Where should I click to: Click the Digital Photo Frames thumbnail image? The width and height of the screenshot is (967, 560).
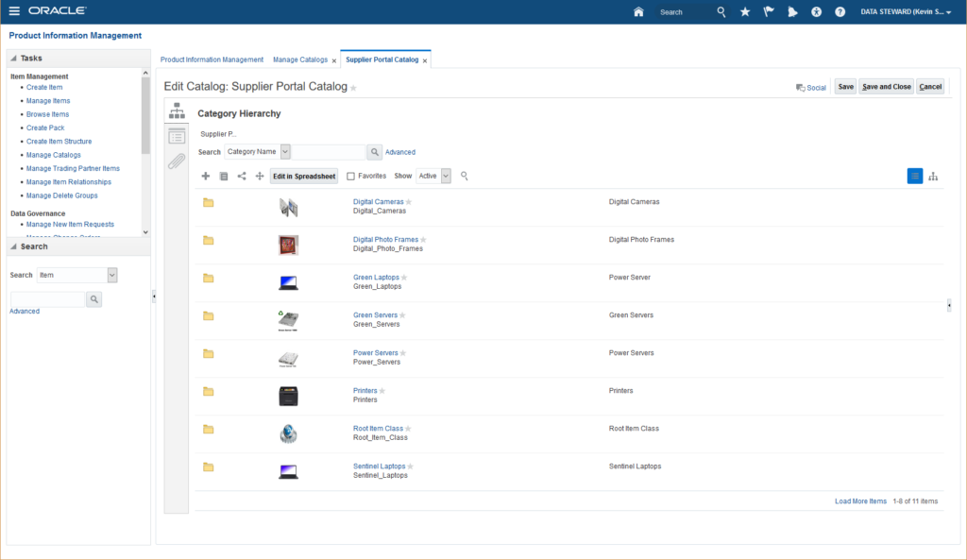click(288, 245)
